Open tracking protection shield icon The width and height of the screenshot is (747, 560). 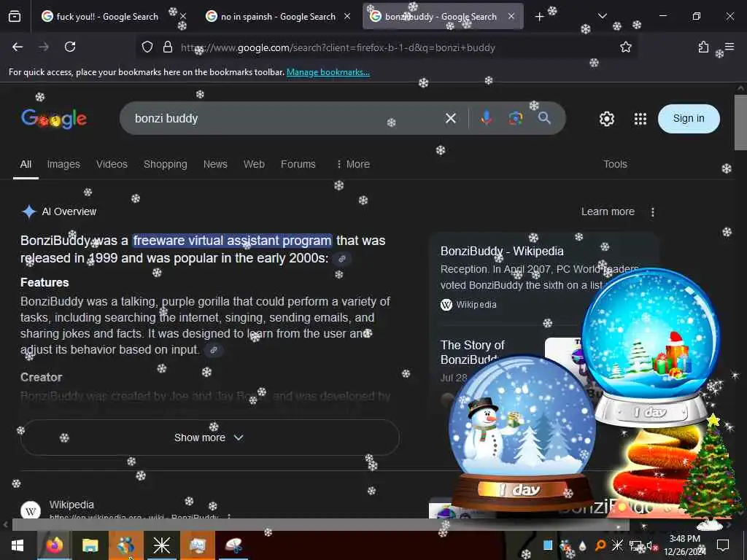tap(147, 47)
